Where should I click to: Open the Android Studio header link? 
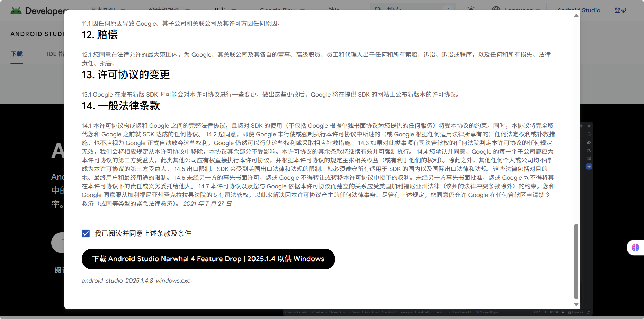pyautogui.click(x=579, y=10)
